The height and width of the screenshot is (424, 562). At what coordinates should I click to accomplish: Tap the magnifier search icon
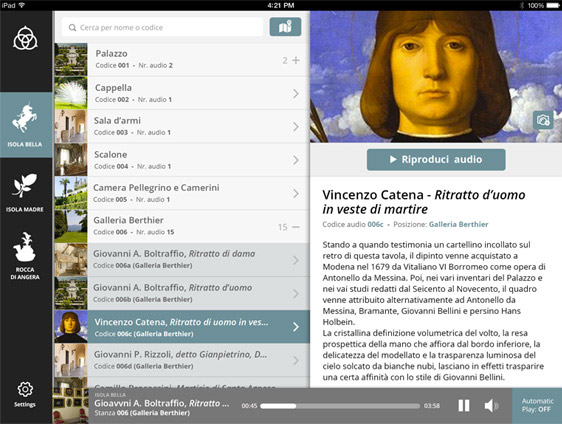72,28
